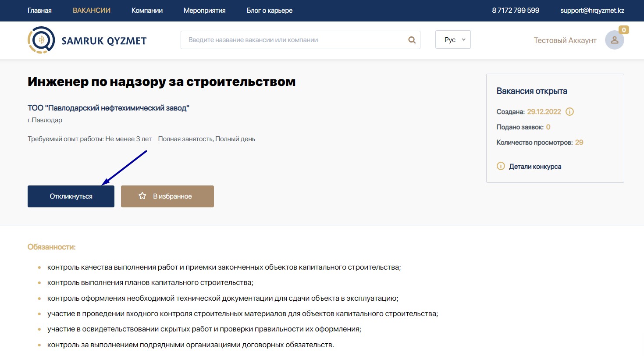Focus the vacancy search input field

click(x=300, y=40)
